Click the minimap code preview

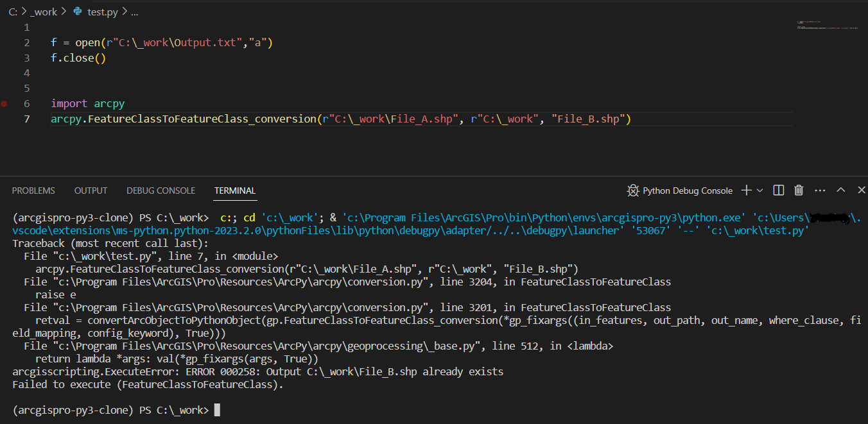tap(827, 26)
